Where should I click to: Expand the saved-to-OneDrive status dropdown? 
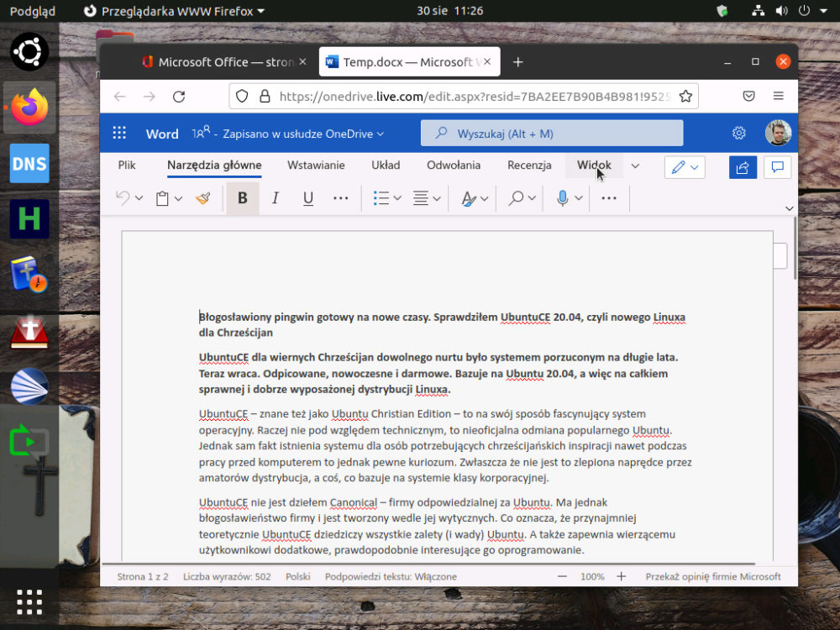pos(381,134)
